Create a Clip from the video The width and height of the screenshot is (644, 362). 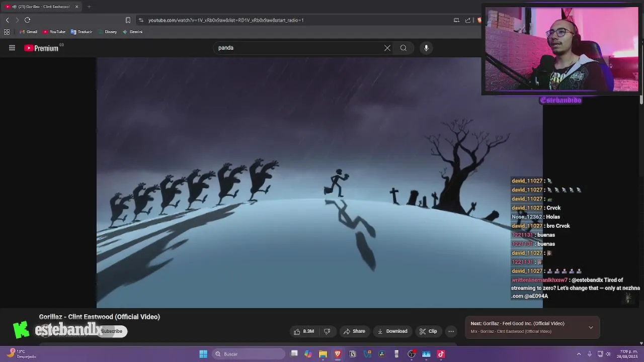click(428, 331)
